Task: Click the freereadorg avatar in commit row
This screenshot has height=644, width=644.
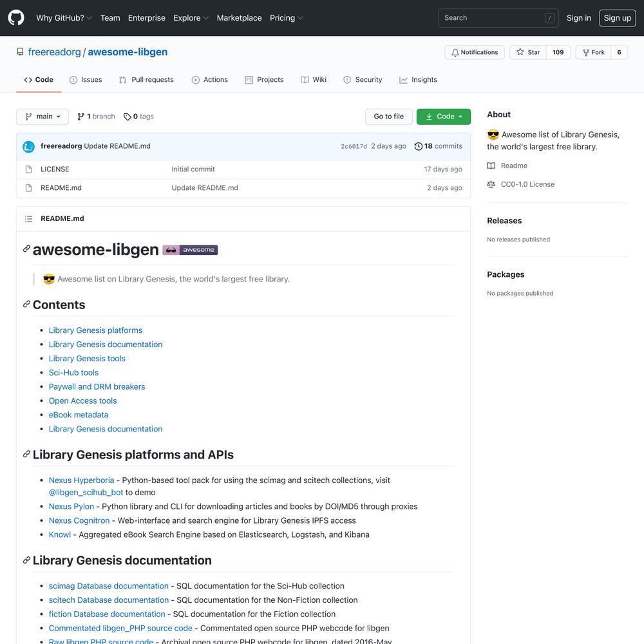Action: click(29, 146)
